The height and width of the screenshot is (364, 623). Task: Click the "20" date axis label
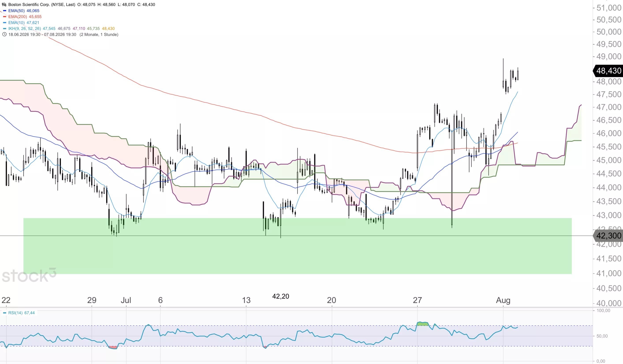point(332,300)
